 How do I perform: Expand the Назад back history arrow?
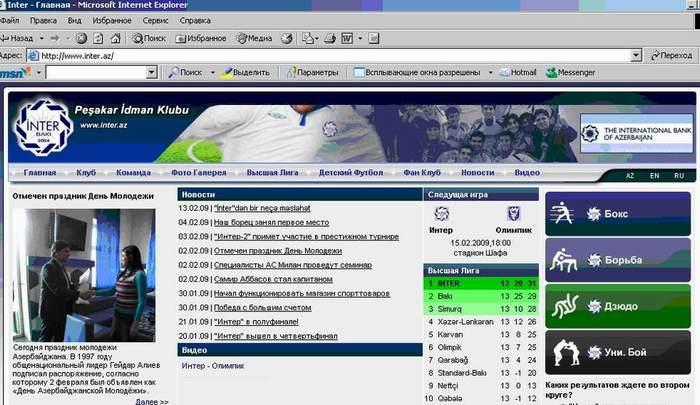coord(40,38)
